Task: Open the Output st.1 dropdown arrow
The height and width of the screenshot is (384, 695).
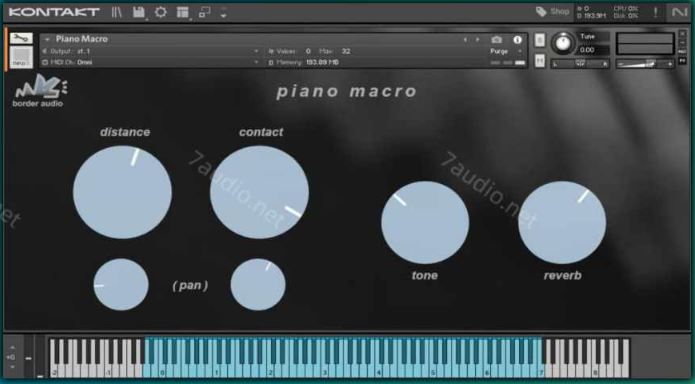Action: [x=256, y=51]
